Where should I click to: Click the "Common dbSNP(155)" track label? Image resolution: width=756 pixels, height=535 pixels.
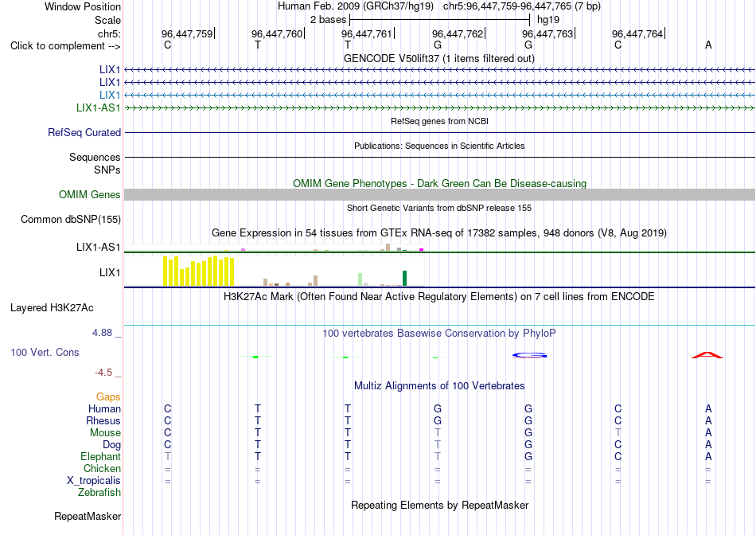(x=70, y=220)
